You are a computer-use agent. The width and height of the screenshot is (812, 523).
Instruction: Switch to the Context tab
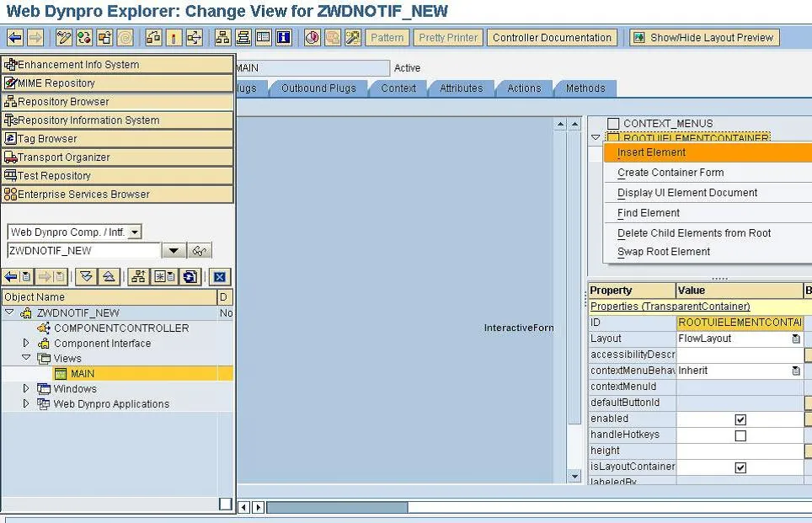398,88
